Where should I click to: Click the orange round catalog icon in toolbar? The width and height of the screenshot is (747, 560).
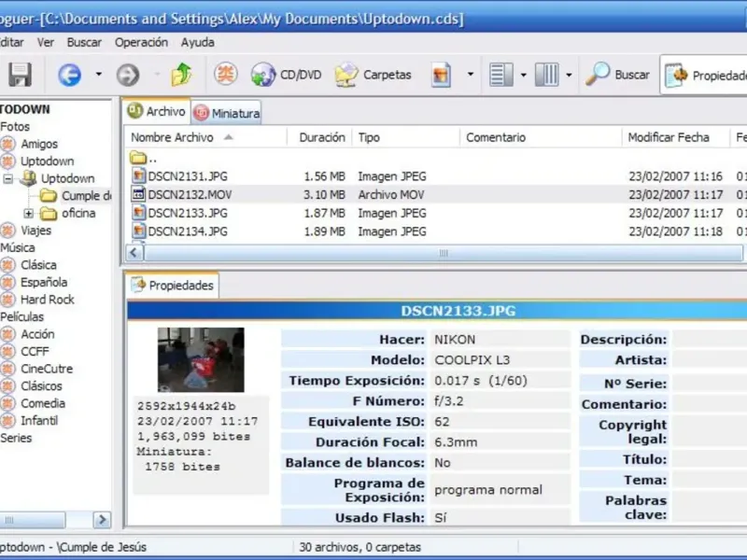point(225,75)
